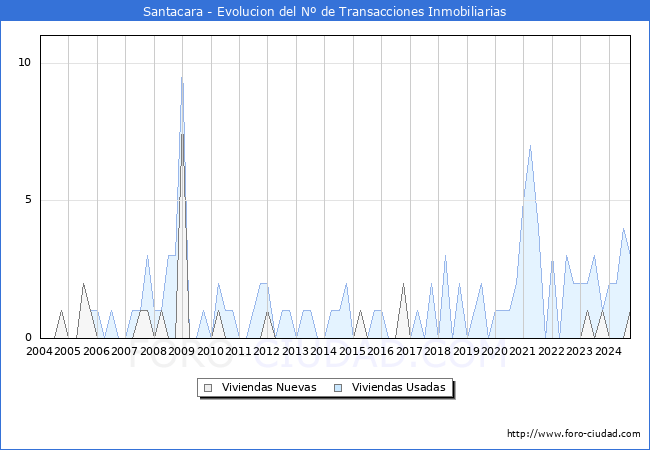This screenshot has height=450, width=650.
Task: Click the x-axis year label 2006
Action: [x=96, y=351]
